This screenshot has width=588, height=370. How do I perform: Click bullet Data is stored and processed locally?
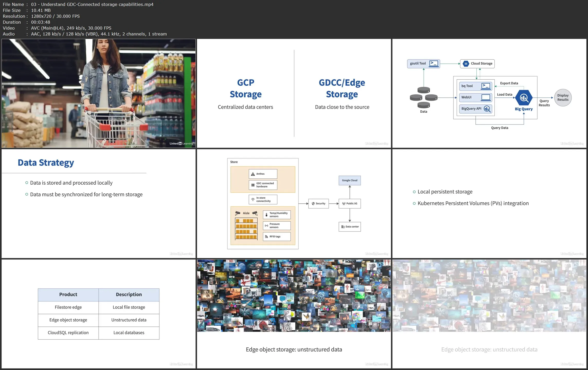click(x=71, y=183)
